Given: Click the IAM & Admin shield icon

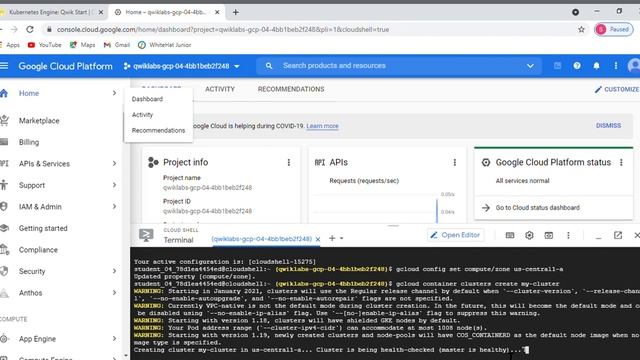Looking at the screenshot, I should (x=4, y=207).
